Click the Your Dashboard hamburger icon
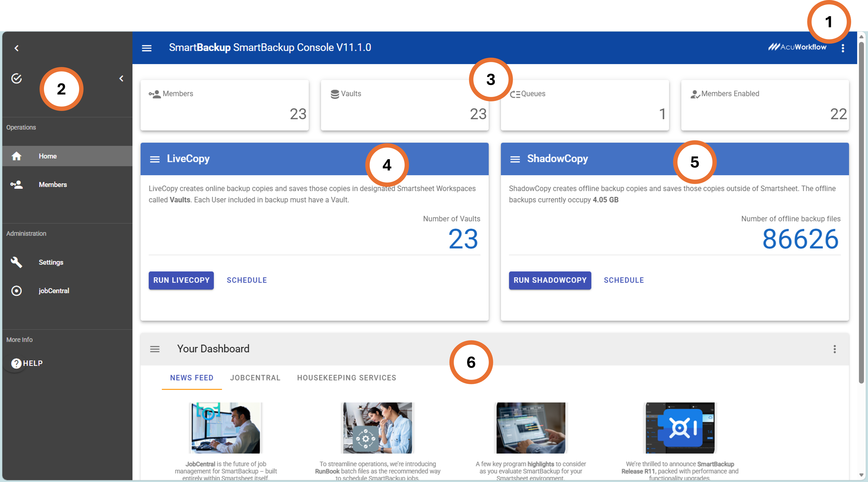Screen dimensions: 868x482 tap(155, 349)
